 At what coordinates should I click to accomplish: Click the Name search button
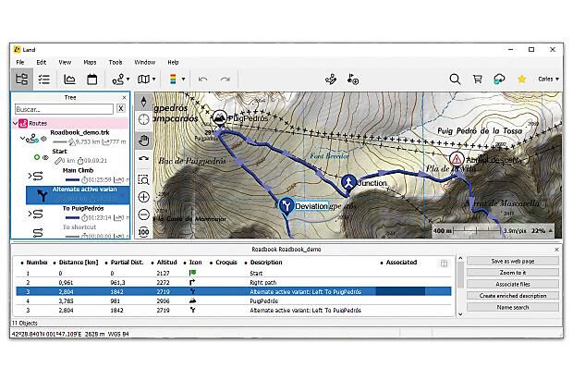[x=513, y=307]
